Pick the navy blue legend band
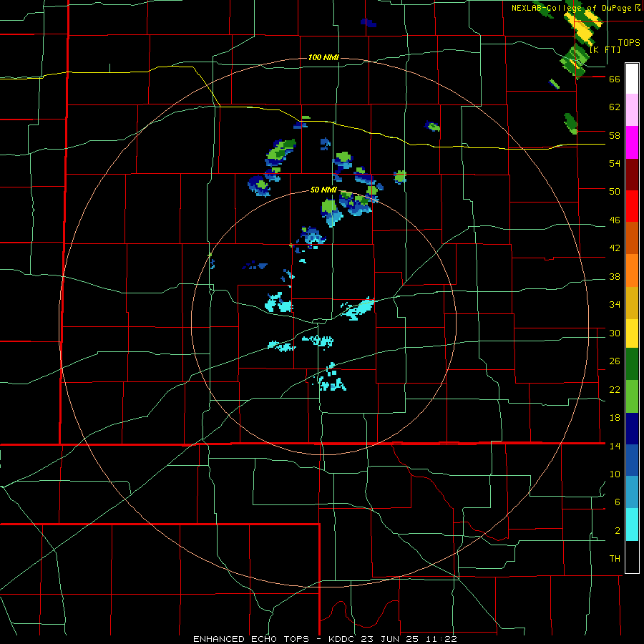This screenshot has height=644, width=644. pyautogui.click(x=632, y=429)
